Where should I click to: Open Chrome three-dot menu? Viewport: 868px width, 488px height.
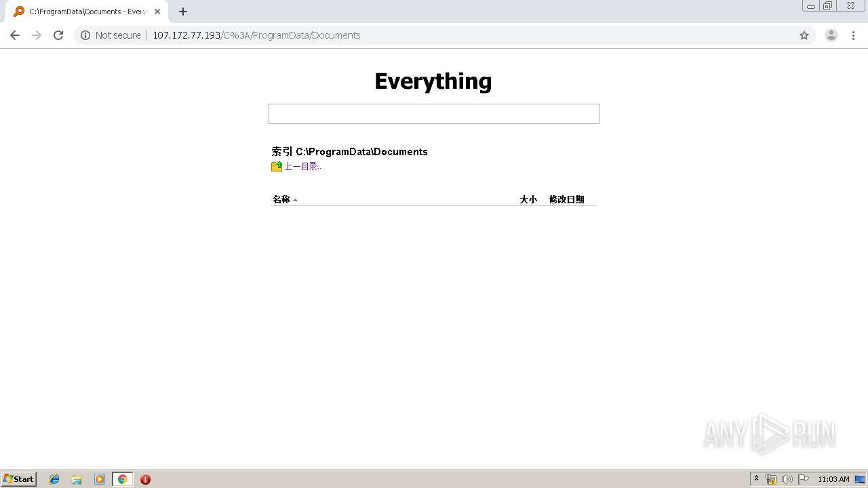pyautogui.click(x=853, y=35)
